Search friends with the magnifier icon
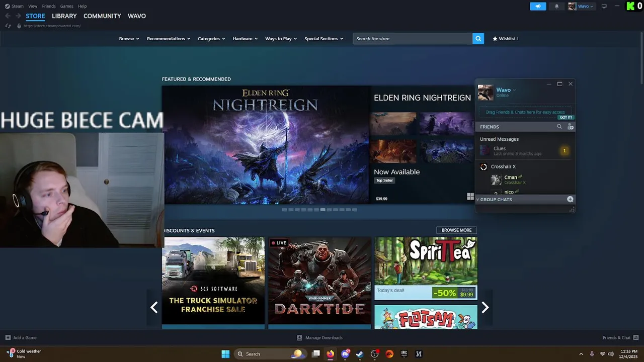The width and height of the screenshot is (644, 362). pyautogui.click(x=559, y=127)
